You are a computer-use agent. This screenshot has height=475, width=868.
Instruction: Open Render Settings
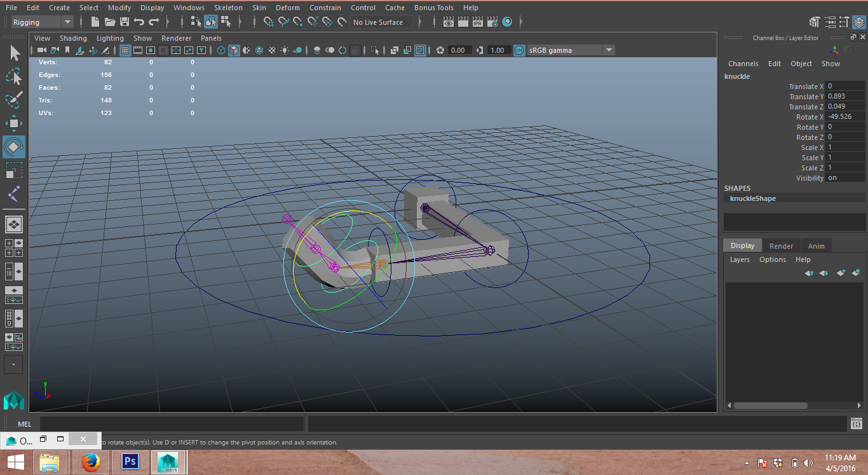(492, 22)
